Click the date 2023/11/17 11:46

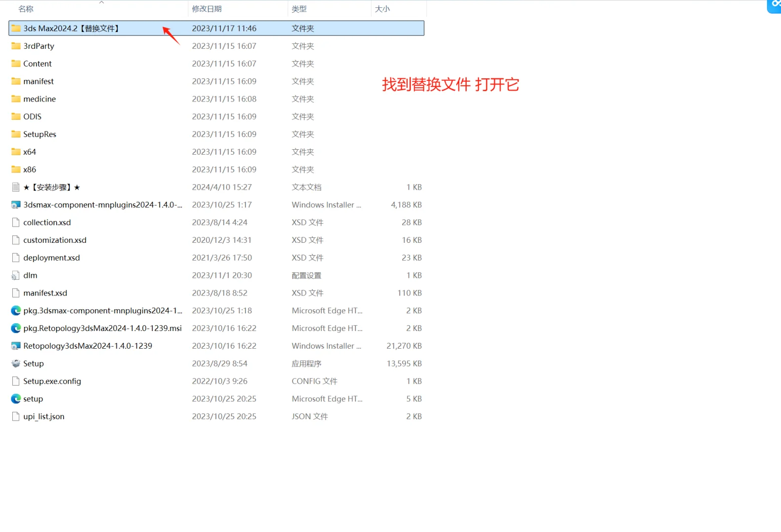click(224, 29)
